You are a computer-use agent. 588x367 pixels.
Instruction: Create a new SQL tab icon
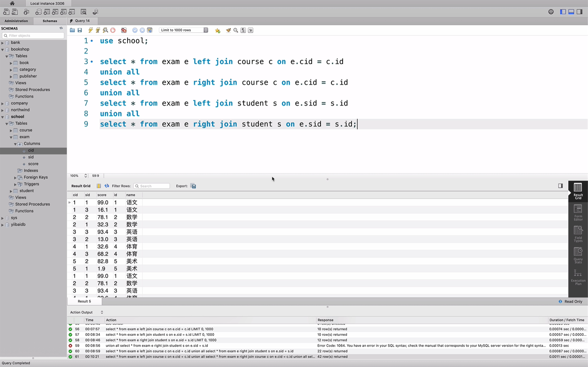[6, 12]
